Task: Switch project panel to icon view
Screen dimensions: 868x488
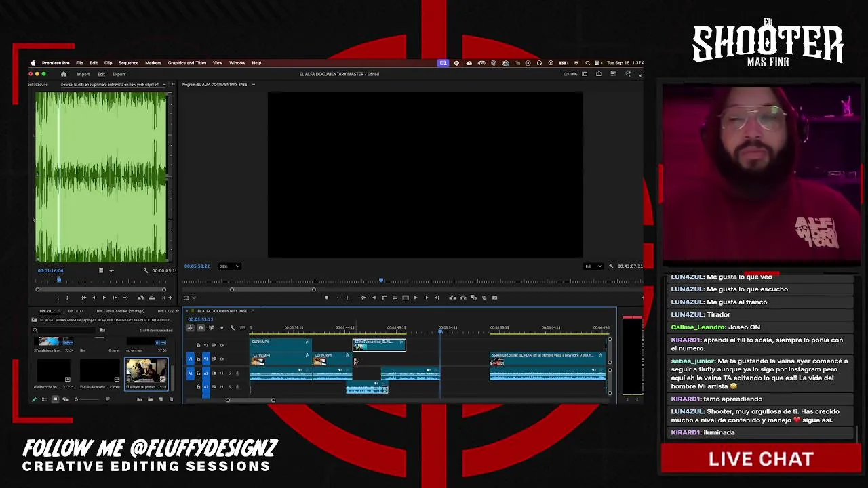Action: 56,399
